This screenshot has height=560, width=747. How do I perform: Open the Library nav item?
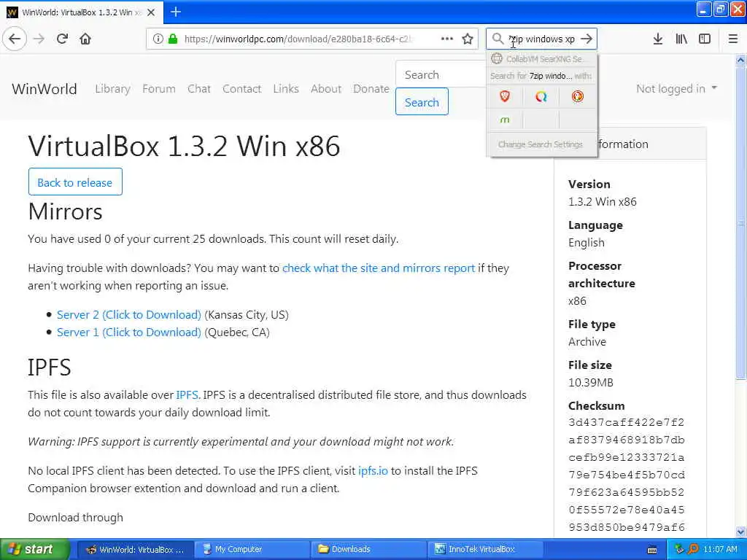pos(112,88)
